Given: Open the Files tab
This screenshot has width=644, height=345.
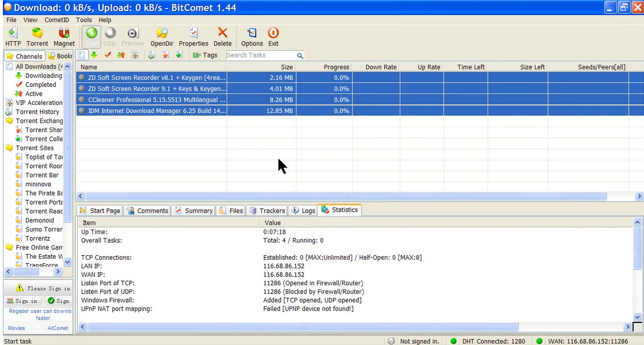Looking at the screenshot, I should [x=231, y=210].
